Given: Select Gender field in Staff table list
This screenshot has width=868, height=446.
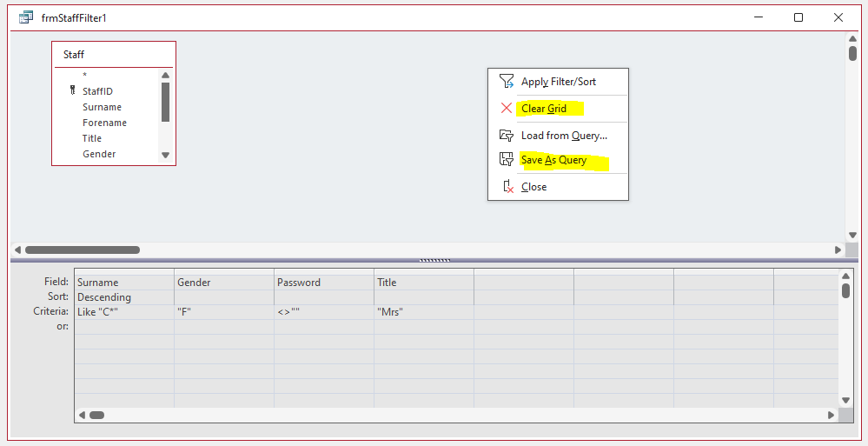Looking at the screenshot, I should coord(106,154).
